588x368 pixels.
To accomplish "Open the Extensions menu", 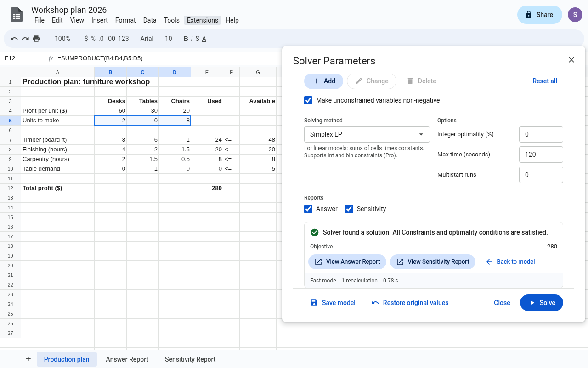I will tap(203, 20).
